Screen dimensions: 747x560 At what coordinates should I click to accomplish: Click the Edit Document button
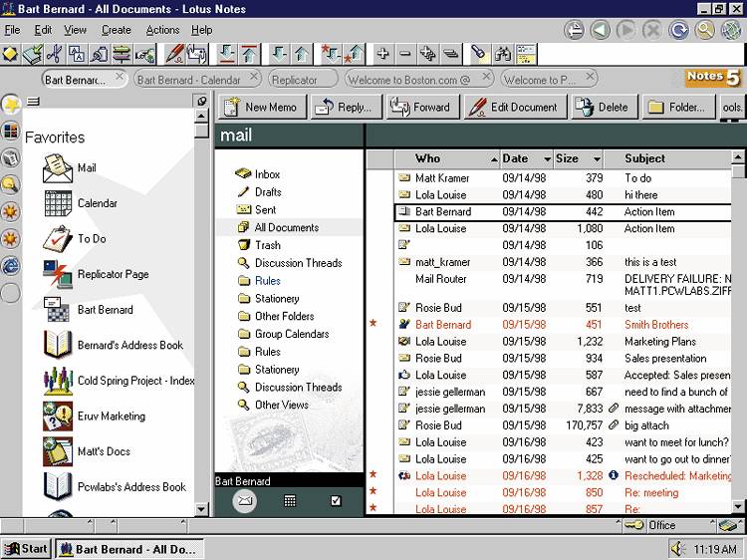coord(516,108)
